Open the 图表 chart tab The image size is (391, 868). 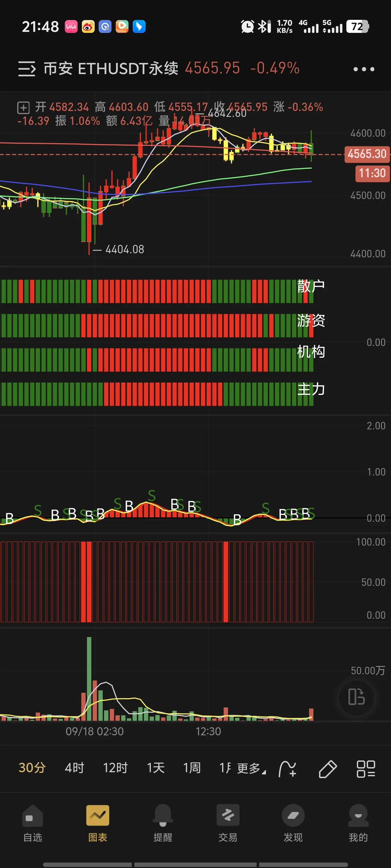click(x=98, y=823)
